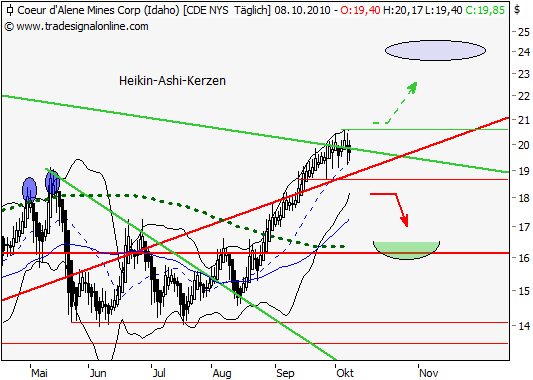Click the 'Jun' time axis label
The image size is (533, 380).
pos(98,373)
